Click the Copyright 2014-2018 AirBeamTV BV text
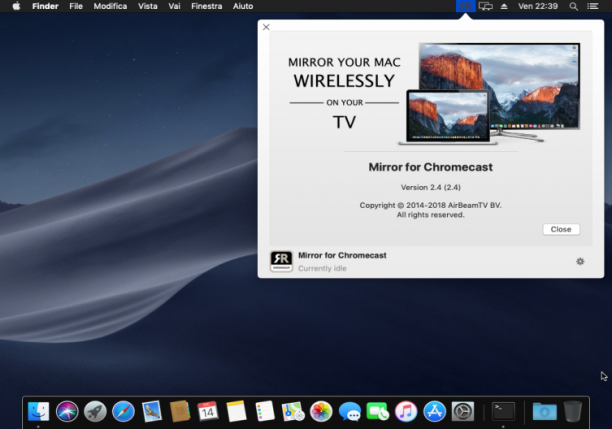Screen dimensions: 612x429 431,205
